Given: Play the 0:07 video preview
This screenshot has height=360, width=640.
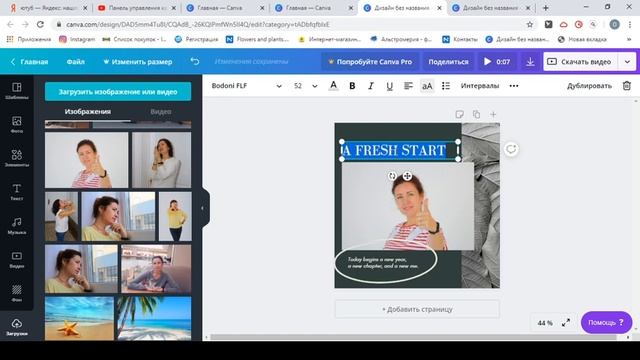Looking at the screenshot, I should [497, 62].
